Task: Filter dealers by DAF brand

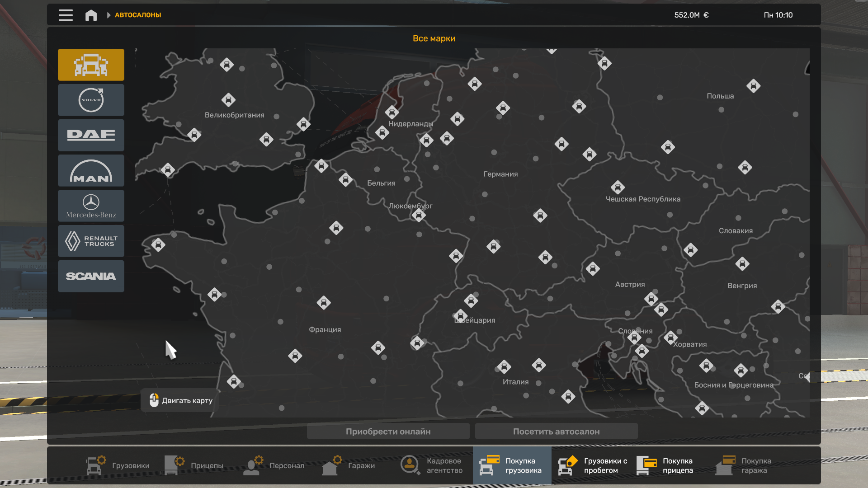Action: click(x=91, y=135)
